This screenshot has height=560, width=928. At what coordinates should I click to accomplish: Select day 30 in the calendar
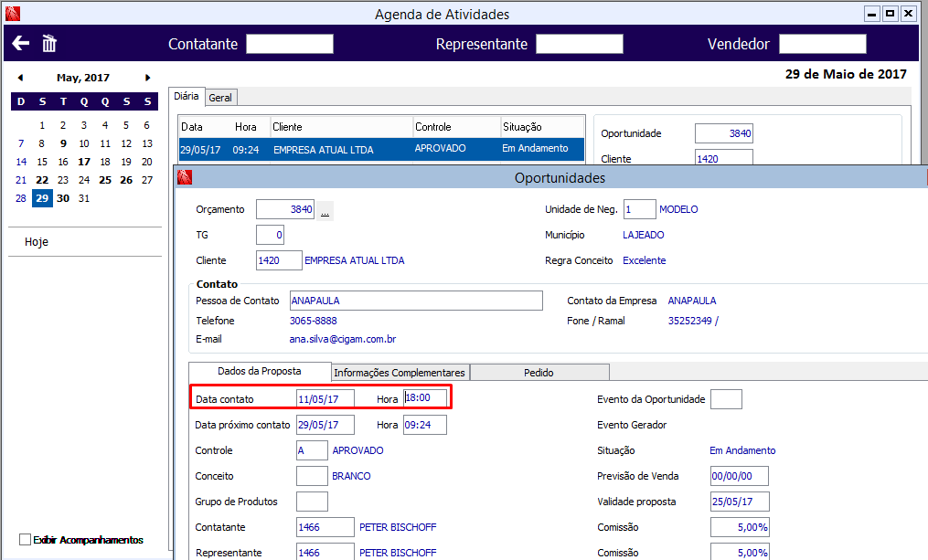(63, 198)
